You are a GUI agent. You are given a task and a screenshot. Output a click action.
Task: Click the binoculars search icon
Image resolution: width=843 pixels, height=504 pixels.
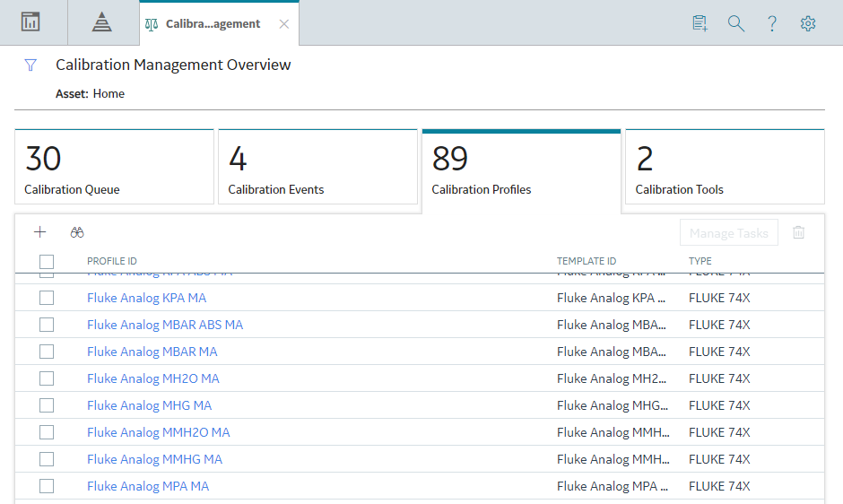point(77,232)
